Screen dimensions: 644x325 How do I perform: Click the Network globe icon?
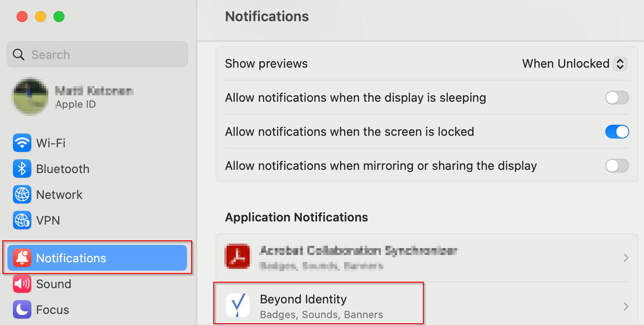pyautogui.click(x=22, y=195)
